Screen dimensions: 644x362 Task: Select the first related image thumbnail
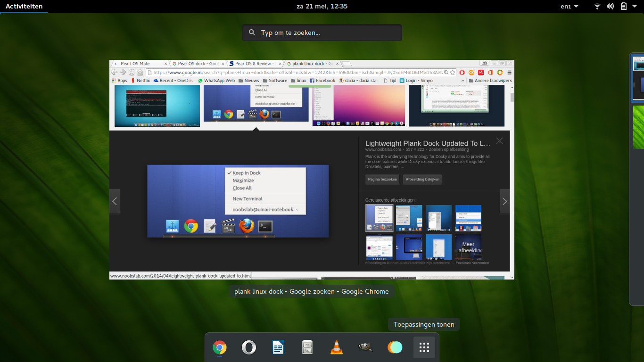[x=379, y=218]
